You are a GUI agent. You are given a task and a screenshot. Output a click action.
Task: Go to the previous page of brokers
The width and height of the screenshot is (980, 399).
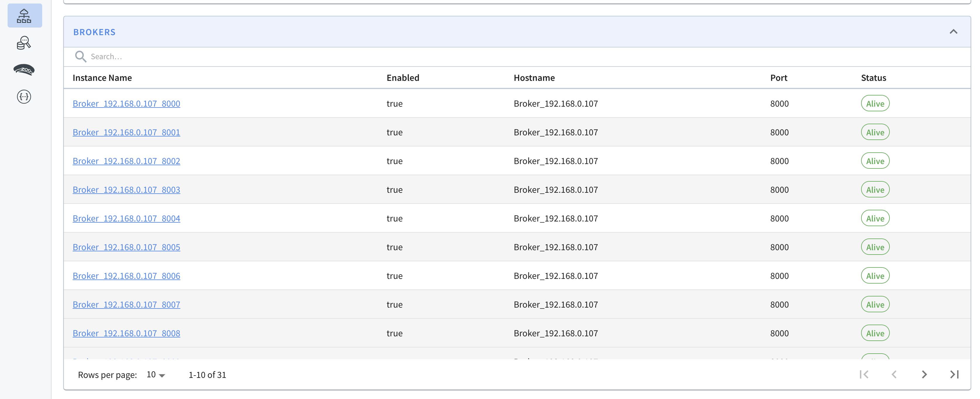(894, 374)
